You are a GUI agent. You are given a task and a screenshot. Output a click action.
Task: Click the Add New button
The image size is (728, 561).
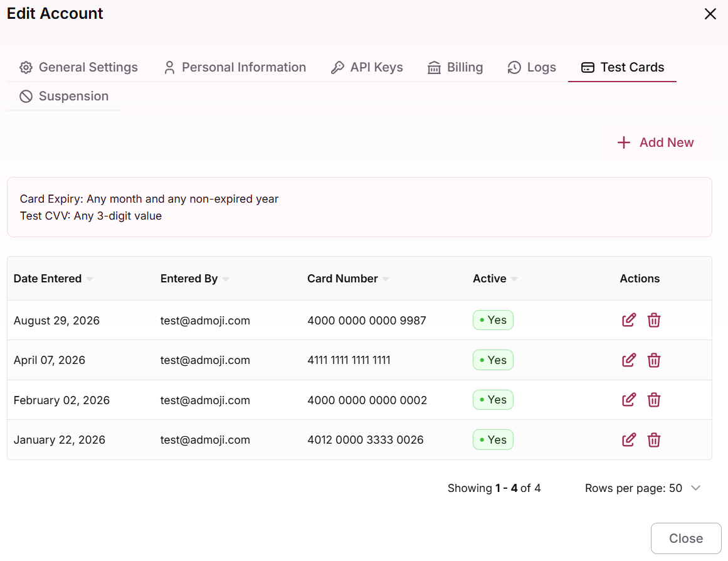click(x=655, y=142)
